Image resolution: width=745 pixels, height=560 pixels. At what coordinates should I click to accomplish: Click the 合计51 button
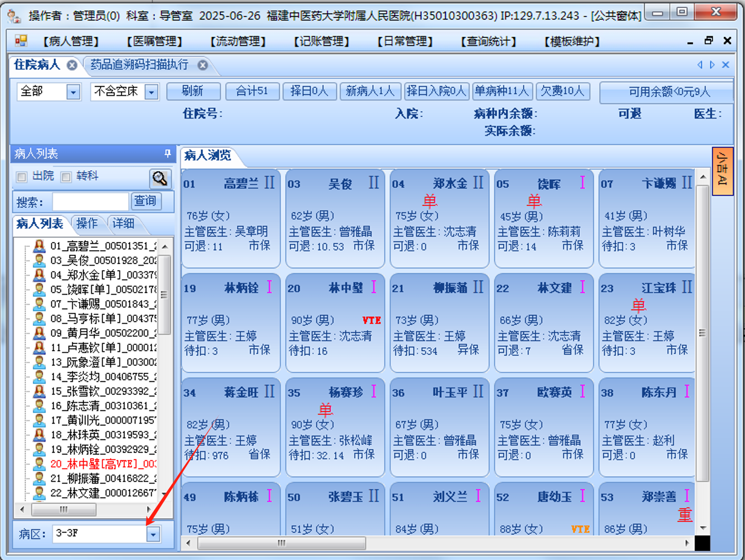pos(252,91)
